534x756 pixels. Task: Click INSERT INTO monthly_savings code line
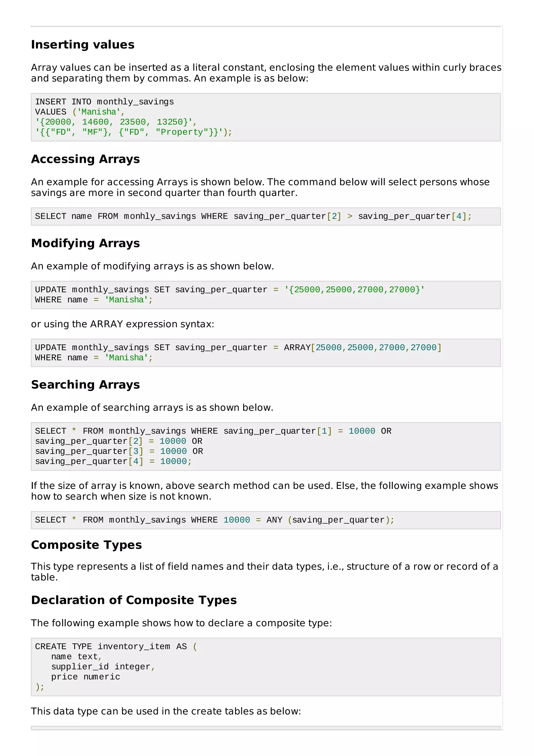click(x=104, y=102)
